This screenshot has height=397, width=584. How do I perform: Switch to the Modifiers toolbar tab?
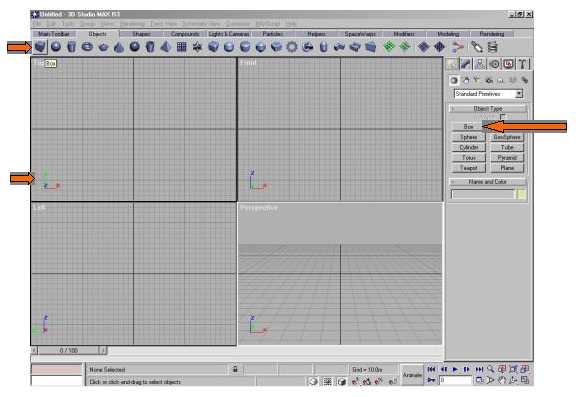click(x=404, y=34)
